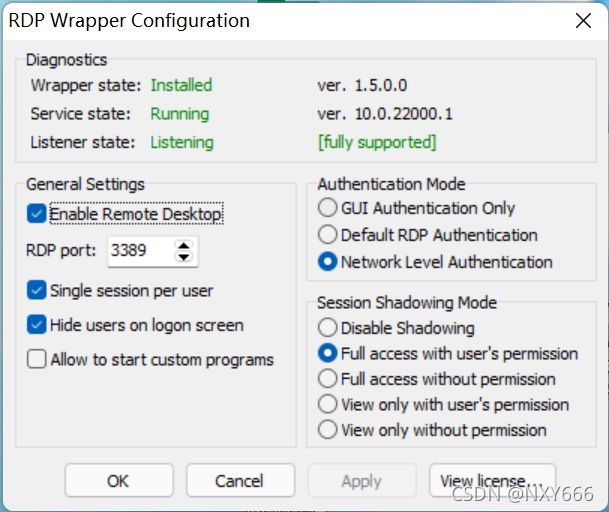Click the Running service state text

pos(180,114)
